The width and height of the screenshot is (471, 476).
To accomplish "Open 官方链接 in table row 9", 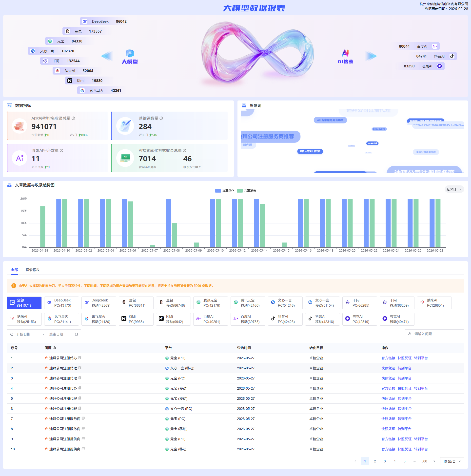I will (x=388, y=439).
